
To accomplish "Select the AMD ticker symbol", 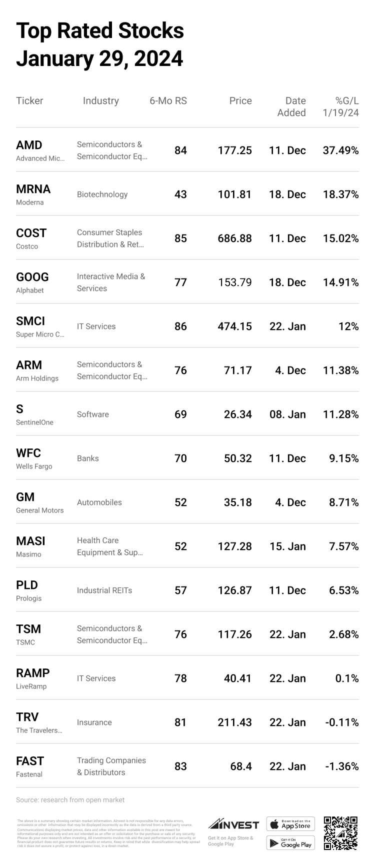I will tap(29, 145).
